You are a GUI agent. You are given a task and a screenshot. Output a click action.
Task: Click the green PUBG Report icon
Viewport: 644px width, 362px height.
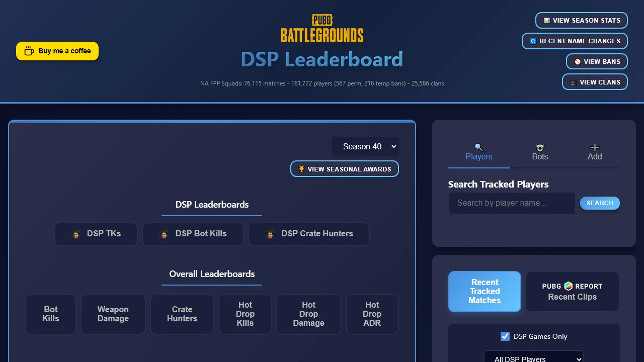point(568,287)
